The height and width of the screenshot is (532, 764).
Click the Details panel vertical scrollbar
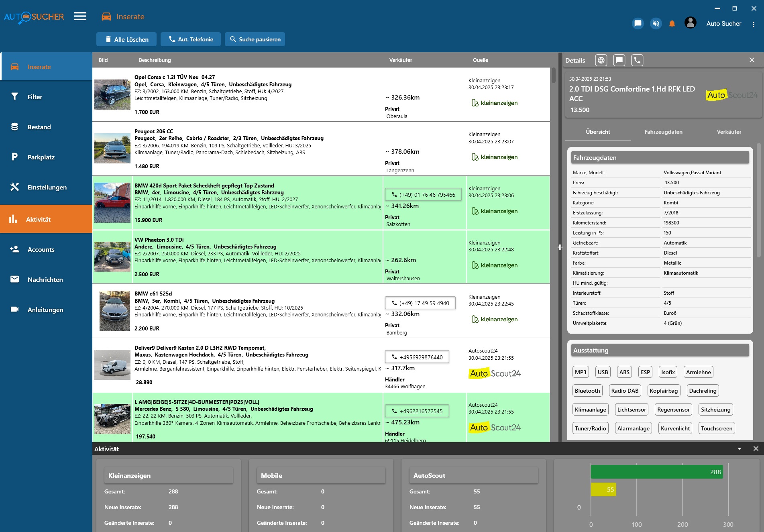[x=758, y=201]
